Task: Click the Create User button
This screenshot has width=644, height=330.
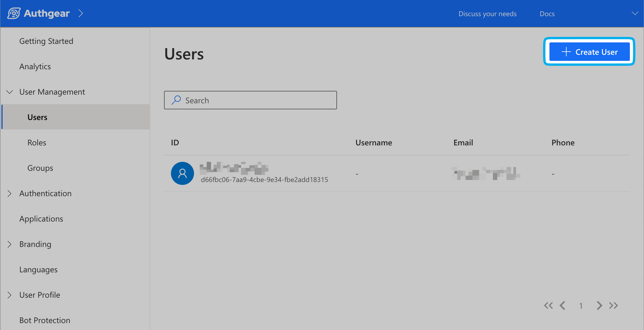Action: (589, 52)
